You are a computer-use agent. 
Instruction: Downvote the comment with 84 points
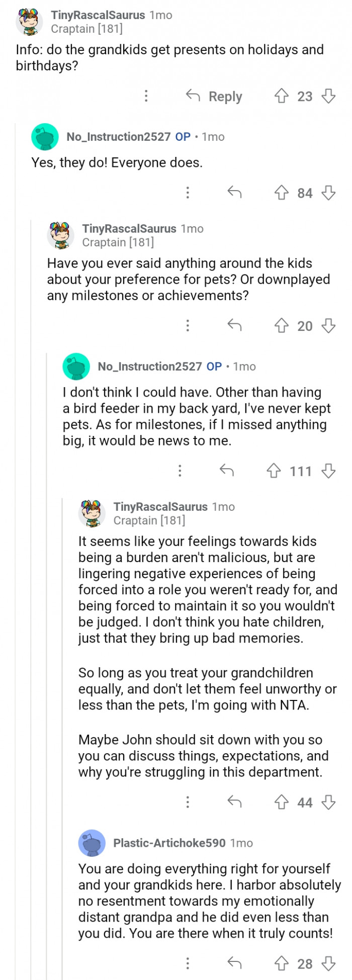tap(328, 193)
